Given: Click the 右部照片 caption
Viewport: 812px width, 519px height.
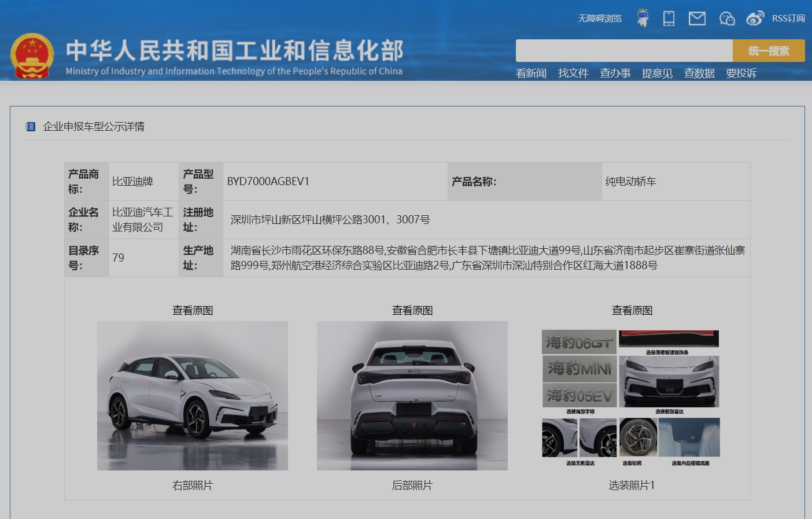Looking at the screenshot, I should click(x=193, y=485).
